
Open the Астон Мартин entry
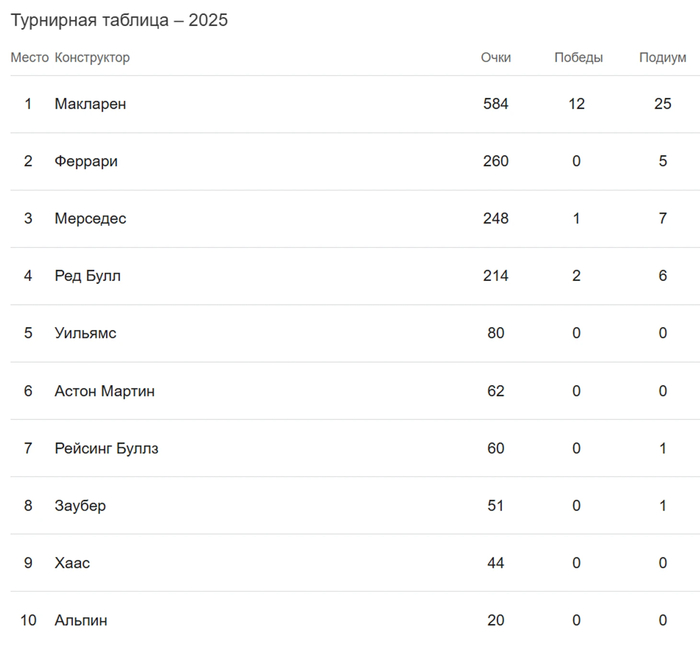click(104, 391)
